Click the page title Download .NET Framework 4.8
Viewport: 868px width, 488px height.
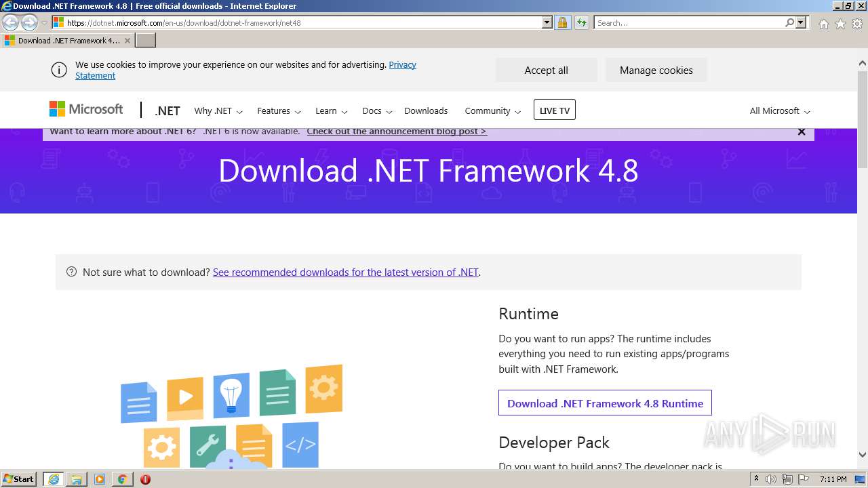click(429, 171)
